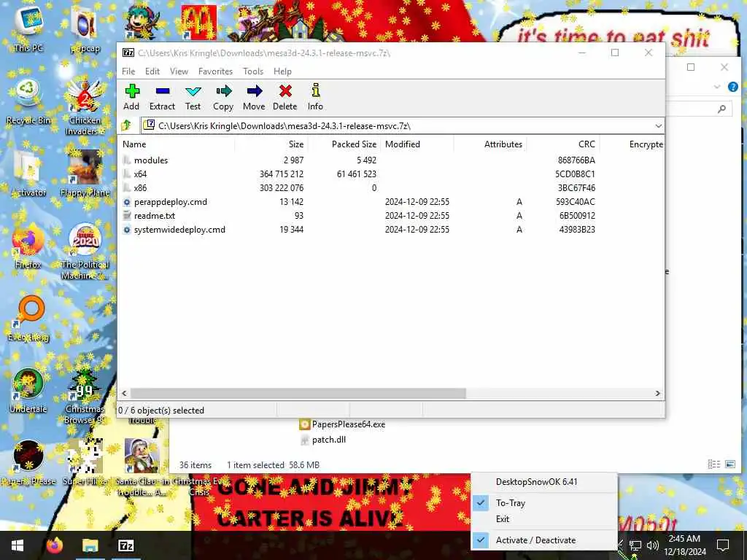Open the network tray icon
The width and height of the screenshot is (747, 560).
coord(635,545)
